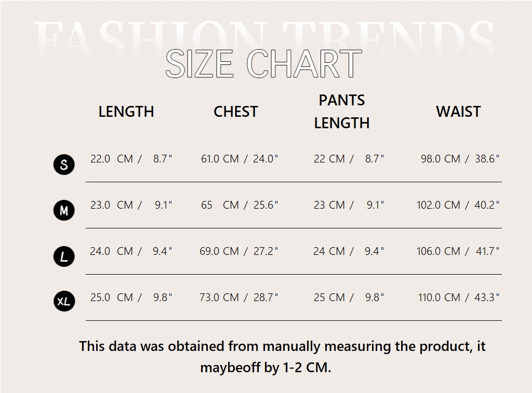Click the size S waist value 98.0 CM
The height and width of the screenshot is (393, 532).
click(x=441, y=159)
